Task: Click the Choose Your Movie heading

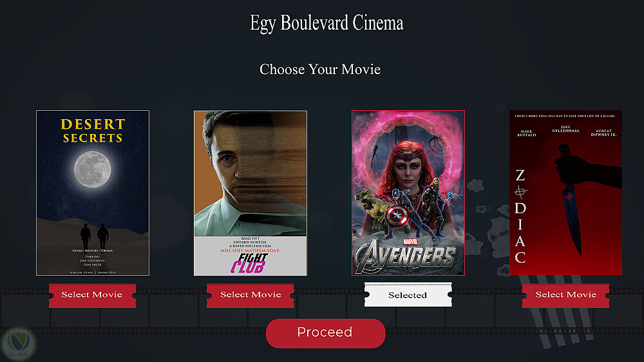Action: tap(320, 70)
